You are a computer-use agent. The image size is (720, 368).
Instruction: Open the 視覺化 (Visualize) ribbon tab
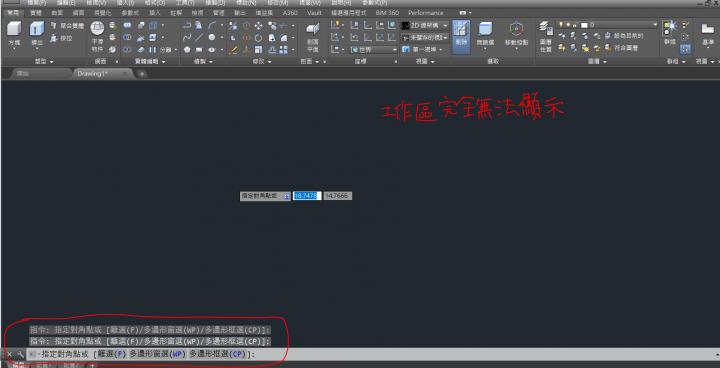pos(102,13)
